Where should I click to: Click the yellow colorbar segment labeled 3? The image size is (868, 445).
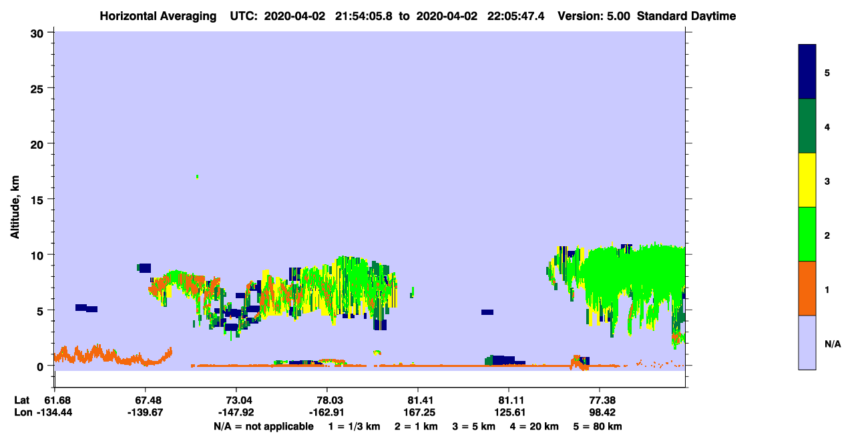(807, 180)
